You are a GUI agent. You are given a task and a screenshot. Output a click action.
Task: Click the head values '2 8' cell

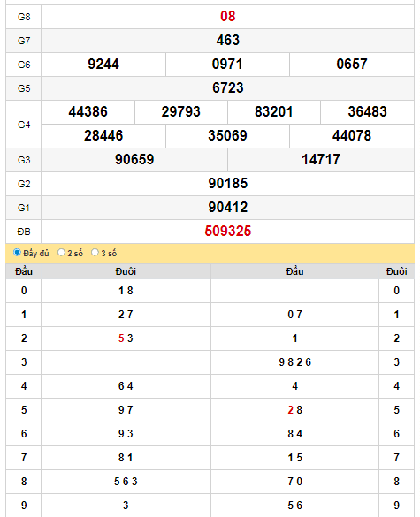click(x=294, y=410)
